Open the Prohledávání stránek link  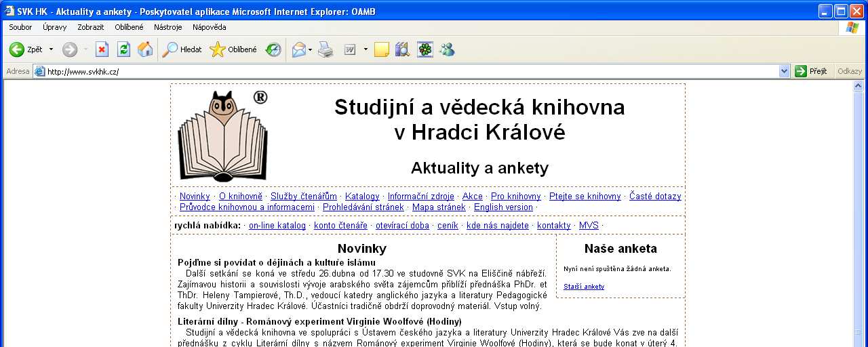pyautogui.click(x=363, y=207)
